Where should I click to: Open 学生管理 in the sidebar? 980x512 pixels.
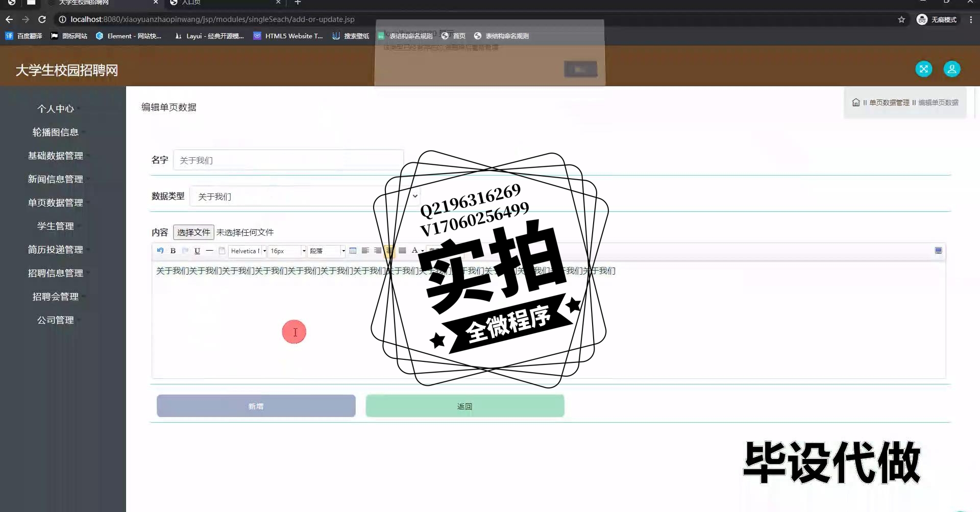[56, 226]
